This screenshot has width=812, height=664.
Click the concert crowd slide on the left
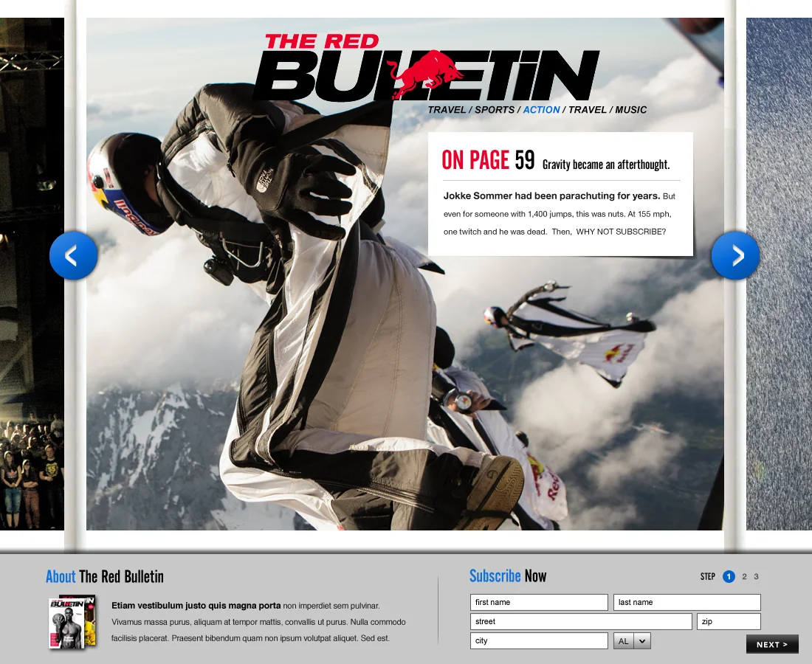(x=32, y=274)
